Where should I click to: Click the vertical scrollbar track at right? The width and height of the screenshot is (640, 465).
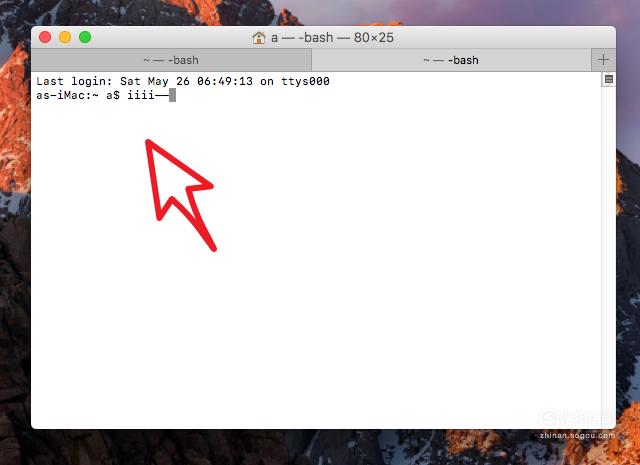click(609, 253)
